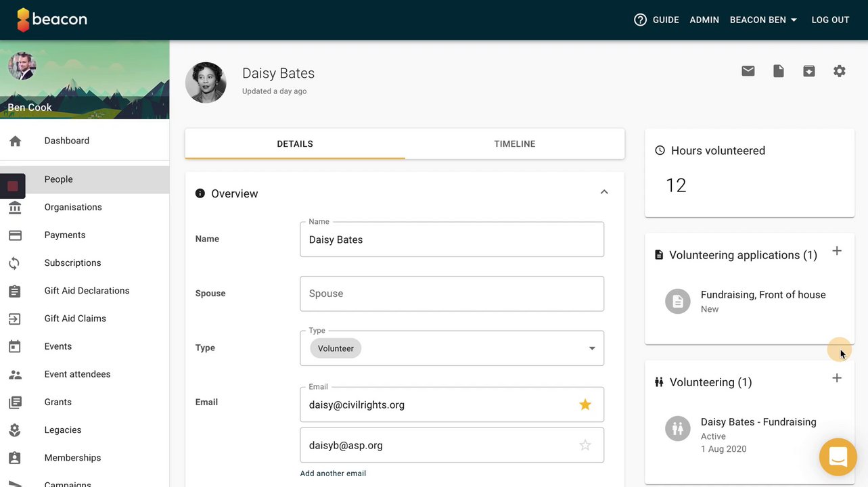The image size is (868, 487).
Task: Open the chat support widget
Action: (x=838, y=457)
